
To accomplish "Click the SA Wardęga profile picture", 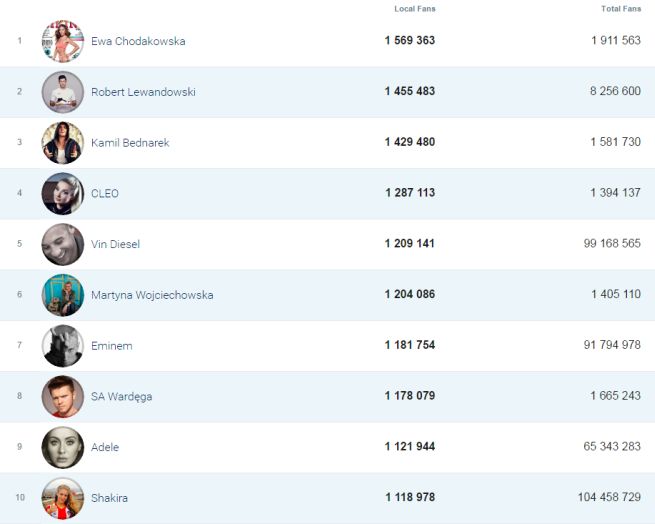I will [x=62, y=397].
